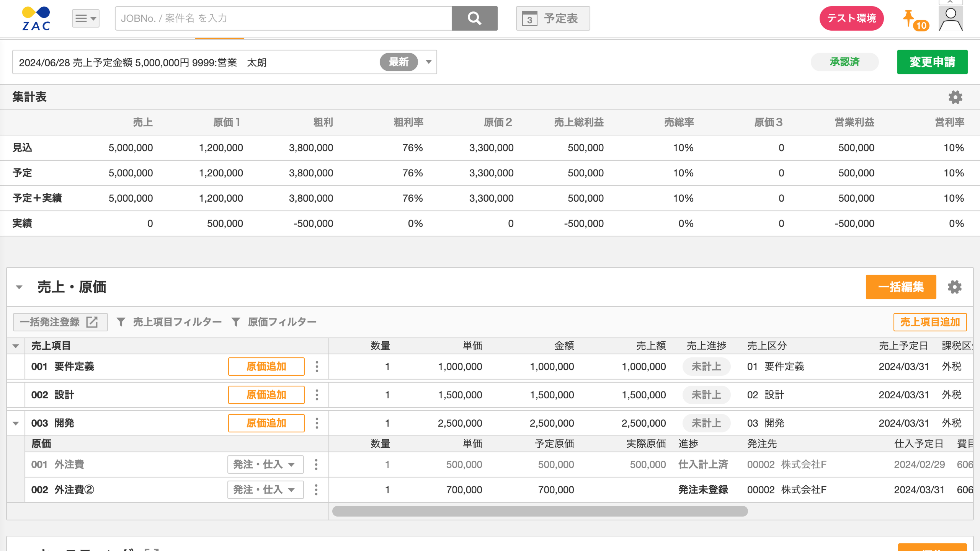
Task: Open the 最新 version dropdown
Action: point(428,62)
